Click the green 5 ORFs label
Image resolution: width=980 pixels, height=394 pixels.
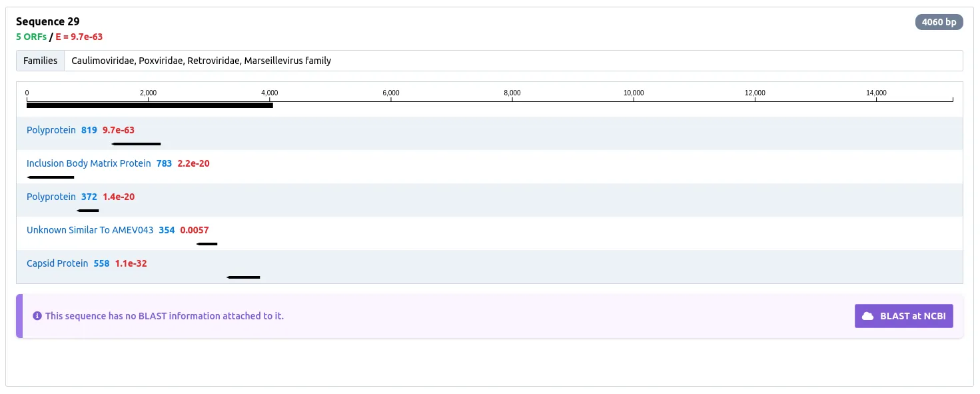point(30,37)
